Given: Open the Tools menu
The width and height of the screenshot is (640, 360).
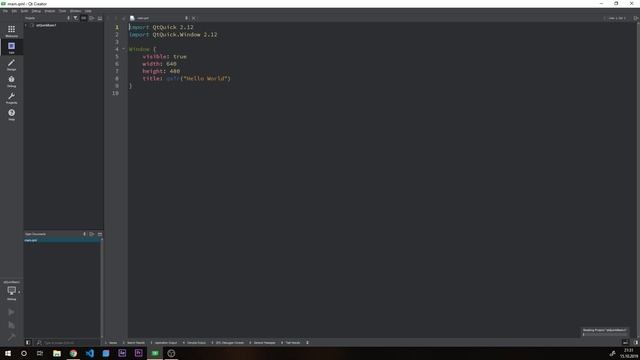Looking at the screenshot, I should pyautogui.click(x=62, y=11).
